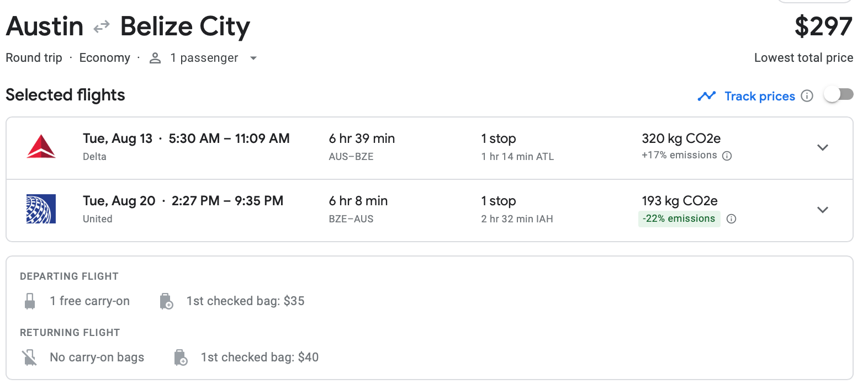Click the free carry-on luggage icon

pyautogui.click(x=30, y=301)
